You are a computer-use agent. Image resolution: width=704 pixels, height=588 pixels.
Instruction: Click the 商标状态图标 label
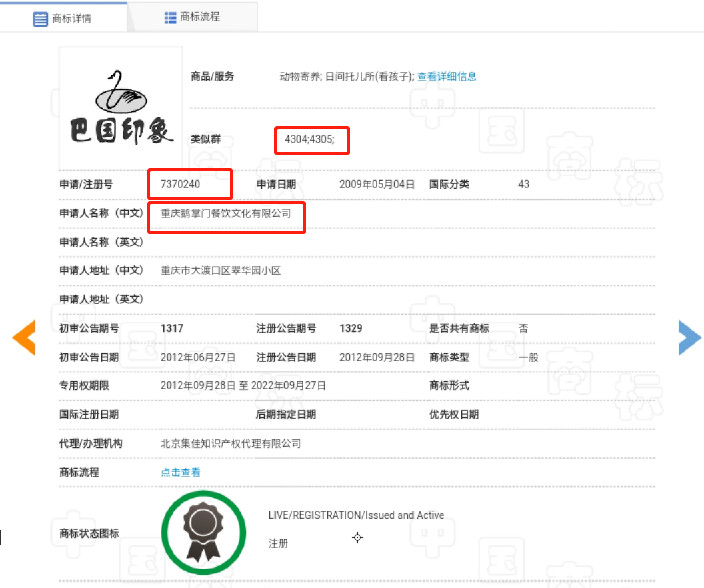point(89,533)
